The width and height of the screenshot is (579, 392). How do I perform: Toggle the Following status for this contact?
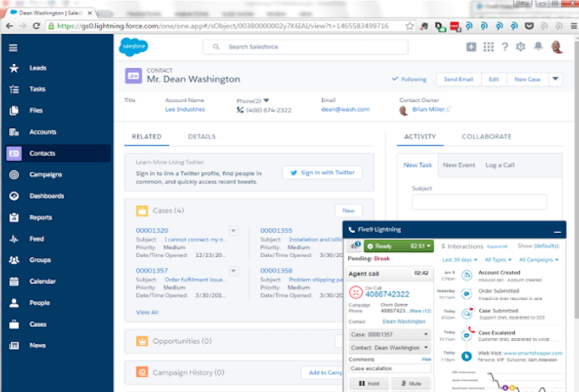pos(409,79)
